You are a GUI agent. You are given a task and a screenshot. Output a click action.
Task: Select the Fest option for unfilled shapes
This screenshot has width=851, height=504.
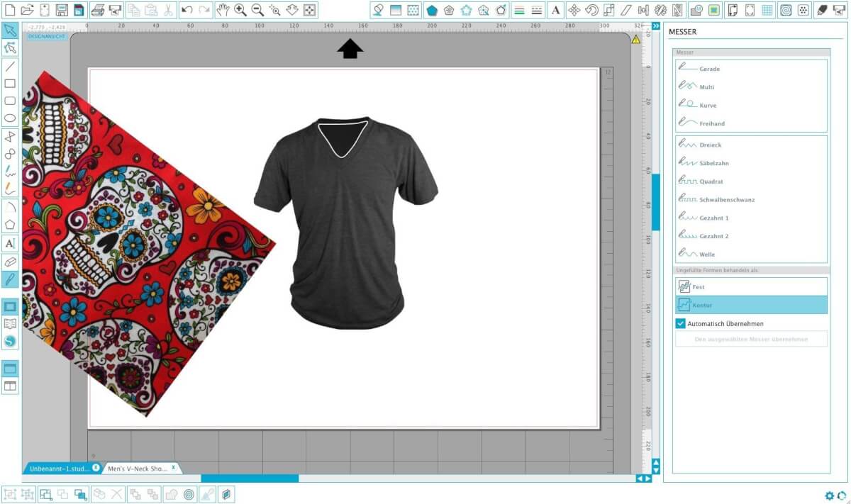pos(751,286)
